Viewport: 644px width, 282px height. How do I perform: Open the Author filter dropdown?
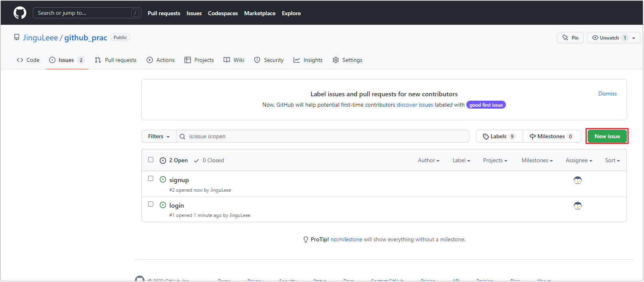pos(428,160)
